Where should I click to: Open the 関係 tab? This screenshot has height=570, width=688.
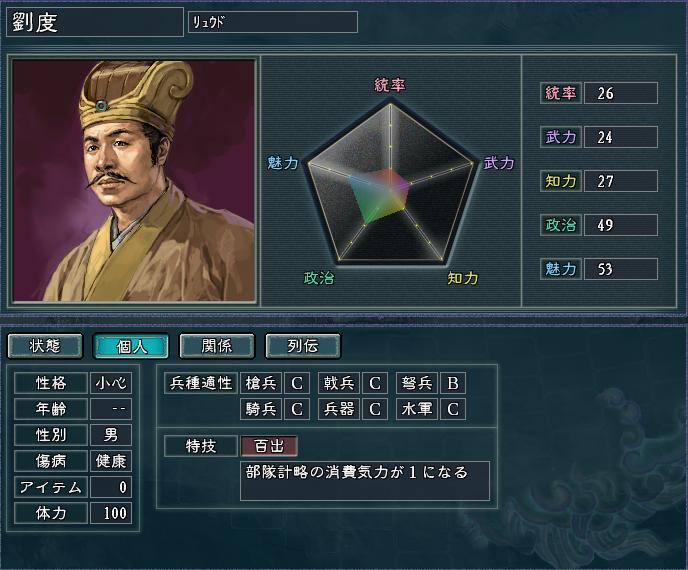point(217,346)
